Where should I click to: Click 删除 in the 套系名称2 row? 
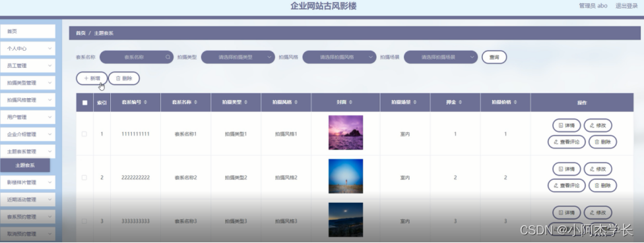[x=602, y=185]
